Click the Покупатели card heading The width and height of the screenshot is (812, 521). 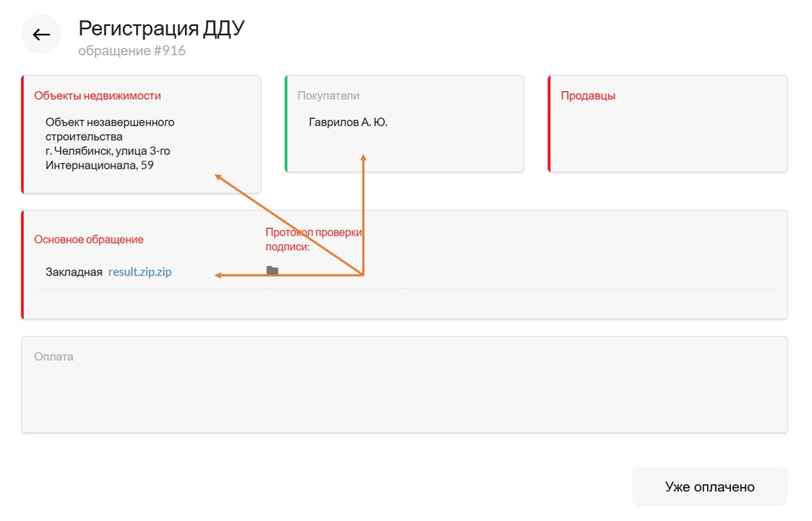point(328,96)
